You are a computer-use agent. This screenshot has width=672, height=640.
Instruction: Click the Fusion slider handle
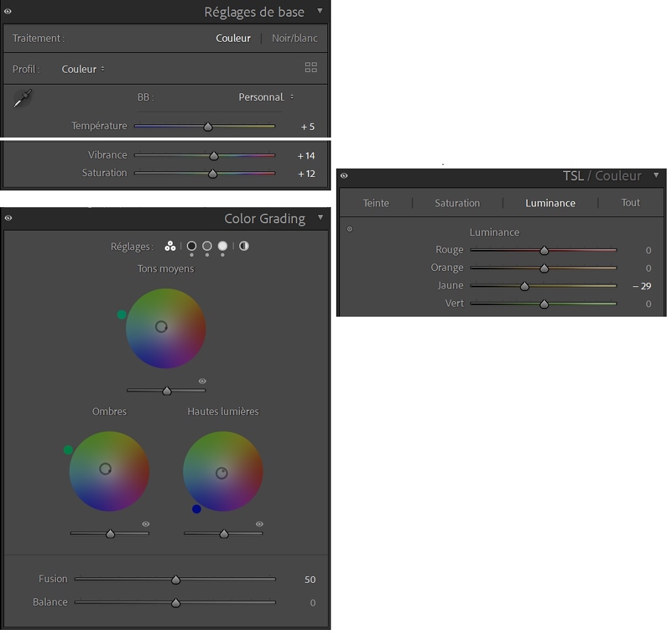pos(175,579)
